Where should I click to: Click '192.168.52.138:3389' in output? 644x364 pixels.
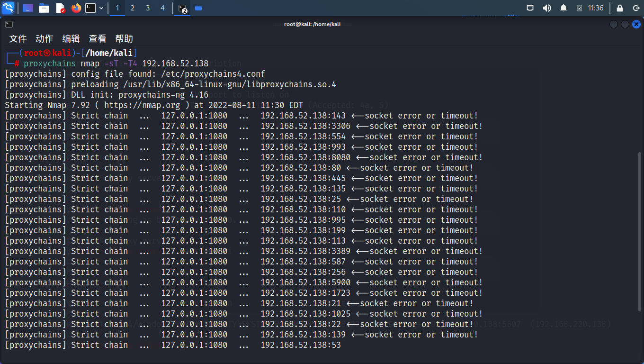point(305,251)
